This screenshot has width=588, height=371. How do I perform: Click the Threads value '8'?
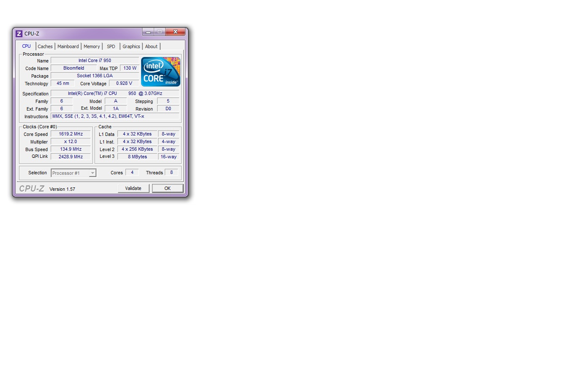coord(171,173)
